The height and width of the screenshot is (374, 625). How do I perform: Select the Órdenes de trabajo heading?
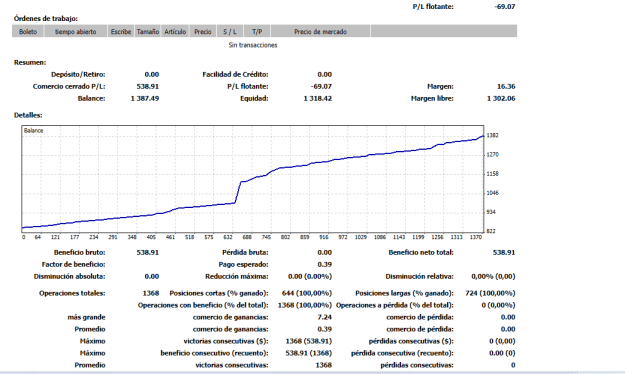point(45,18)
